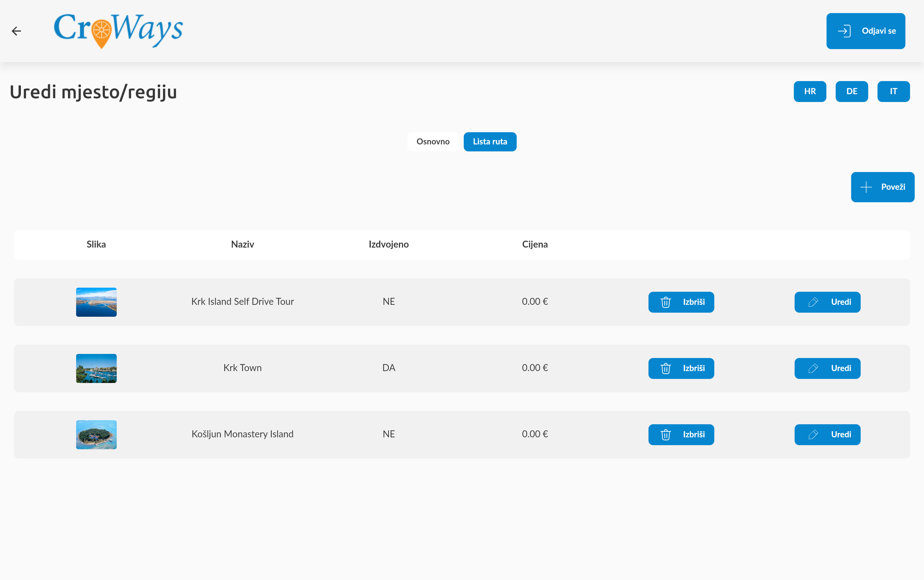Click trash icon for Krk Island Self Drive Tour
The image size is (924, 580).
tap(665, 302)
